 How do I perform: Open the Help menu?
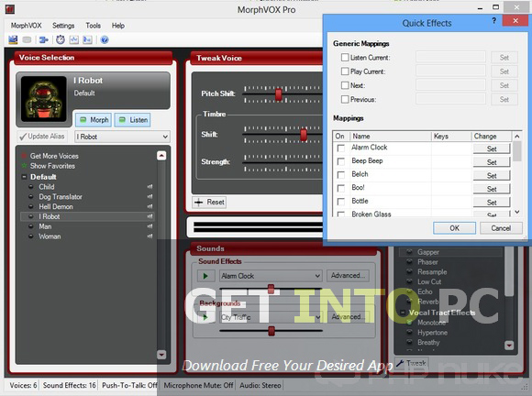[x=118, y=26]
